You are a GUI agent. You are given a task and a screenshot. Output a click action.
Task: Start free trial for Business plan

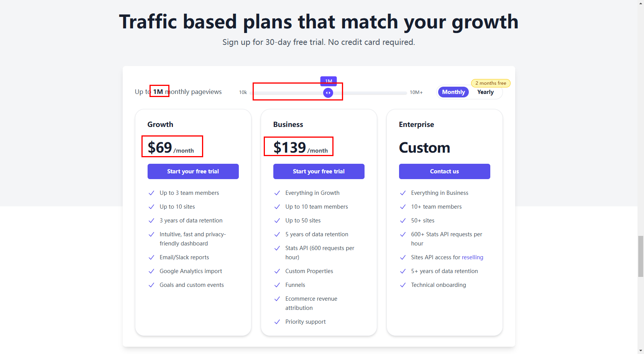click(x=319, y=171)
